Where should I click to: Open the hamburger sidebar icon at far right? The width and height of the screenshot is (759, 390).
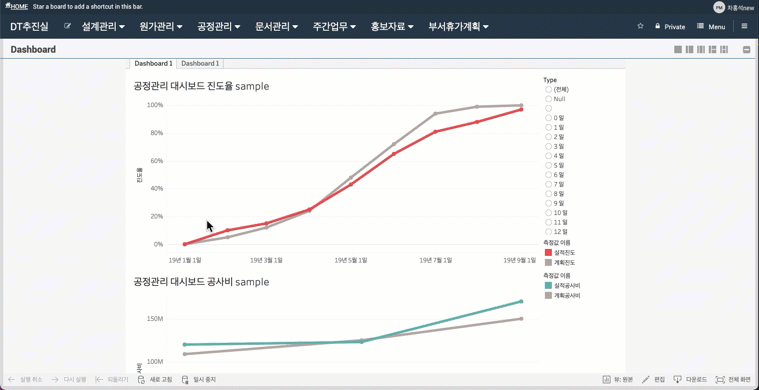pyautogui.click(x=744, y=27)
